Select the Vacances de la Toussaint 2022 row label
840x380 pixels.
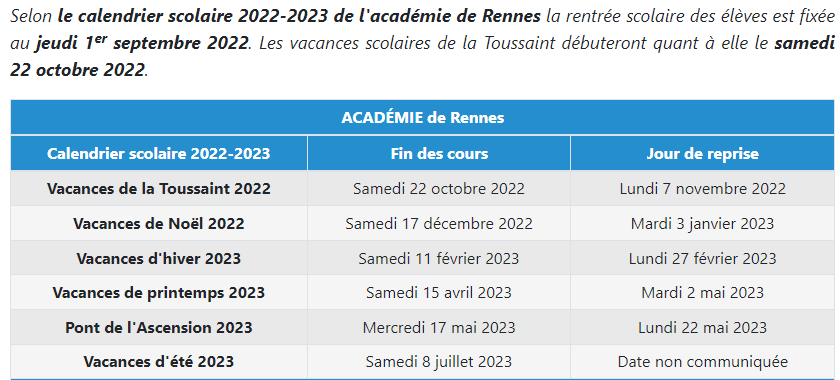click(x=159, y=189)
